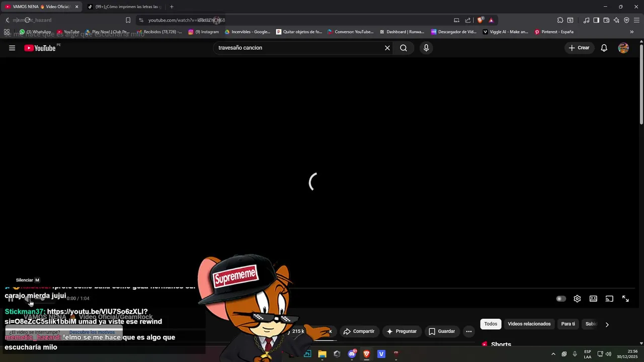This screenshot has height=362, width=644.
Task: Click the Descubre los motivos link
Action: (92, 332)
